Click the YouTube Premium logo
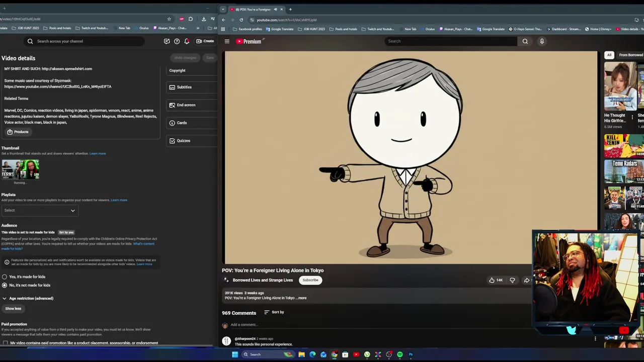644x362 pixels. [249, 41]
